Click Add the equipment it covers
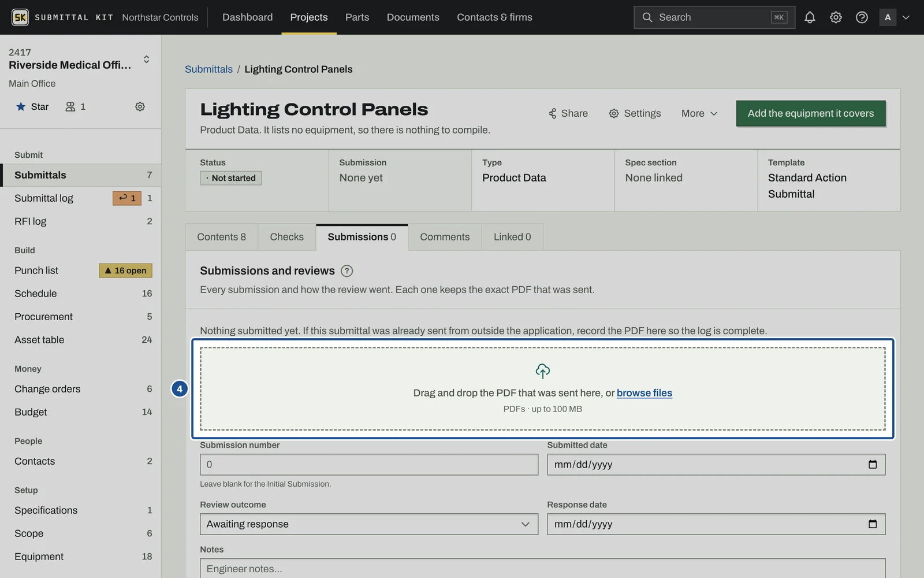 pyautogui.click(x=811, y=113)
